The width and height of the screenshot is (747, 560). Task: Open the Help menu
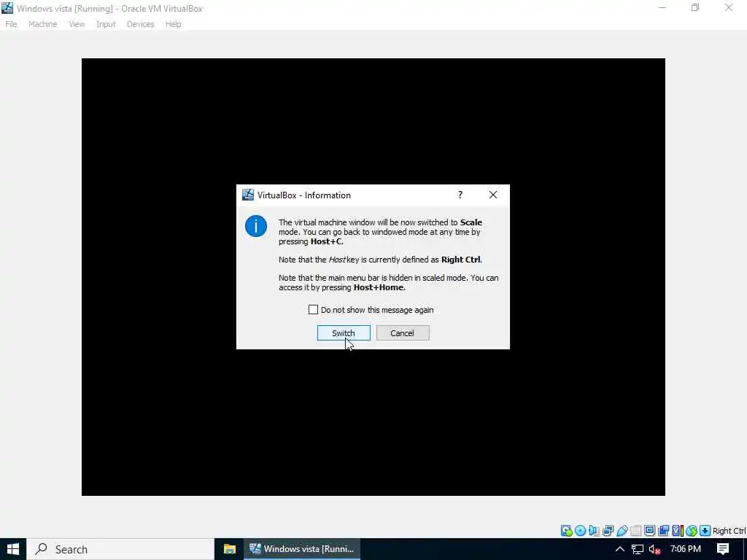[174, 24]
